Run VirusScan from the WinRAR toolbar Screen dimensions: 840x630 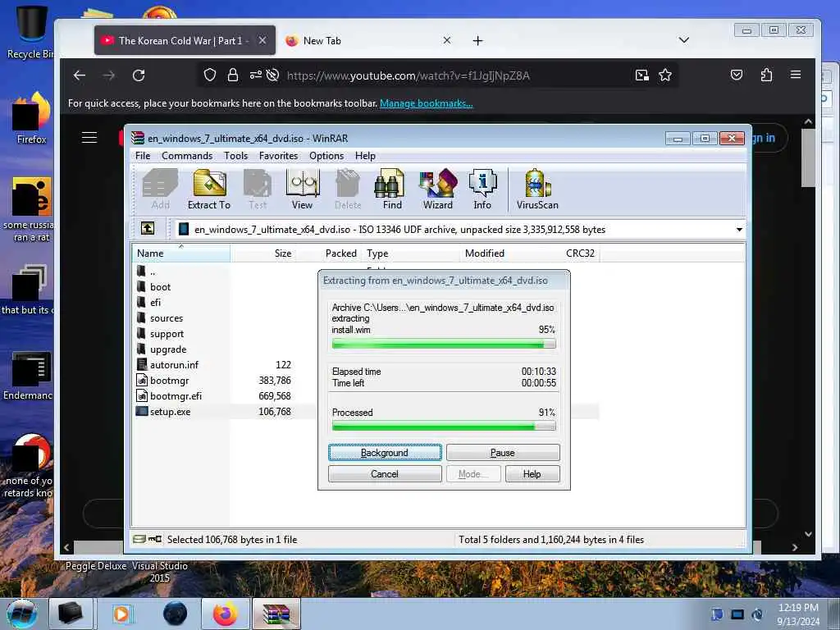[537, 189]
